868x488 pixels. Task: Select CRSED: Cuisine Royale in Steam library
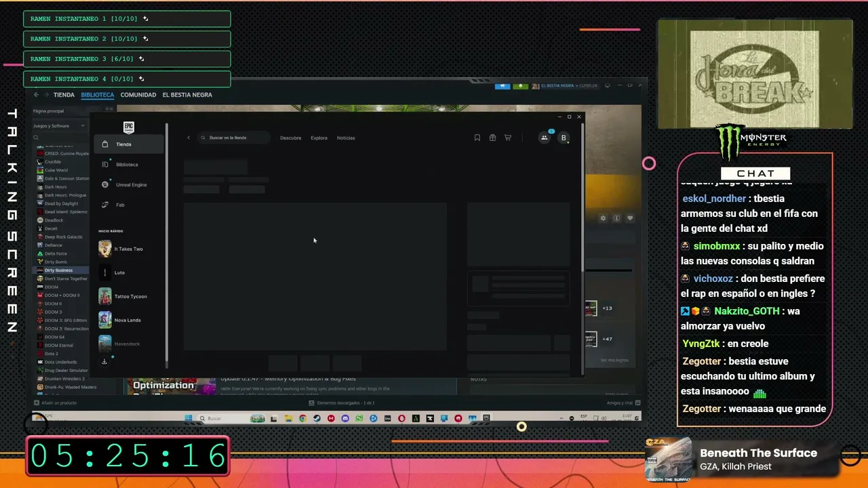coord(63,154)
